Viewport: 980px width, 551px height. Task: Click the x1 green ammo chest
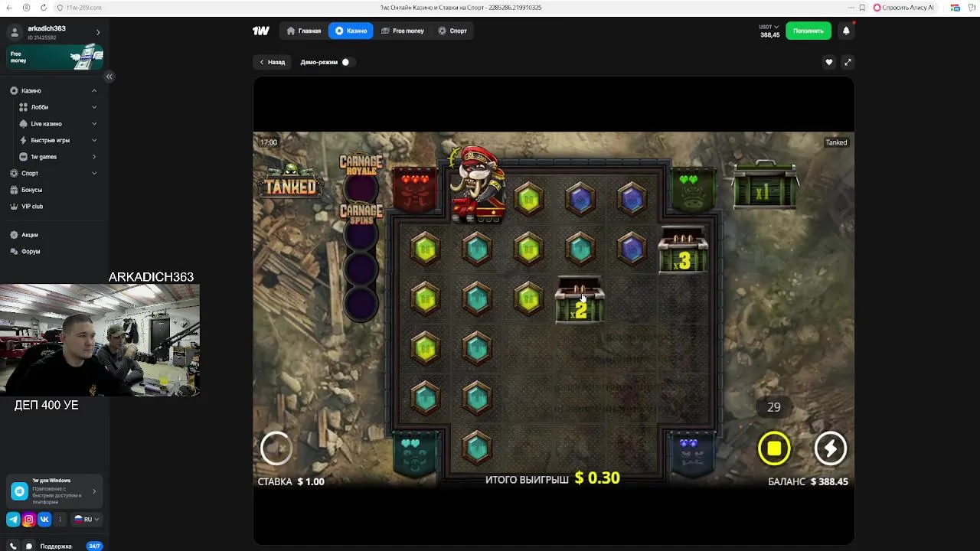[764, 186]
